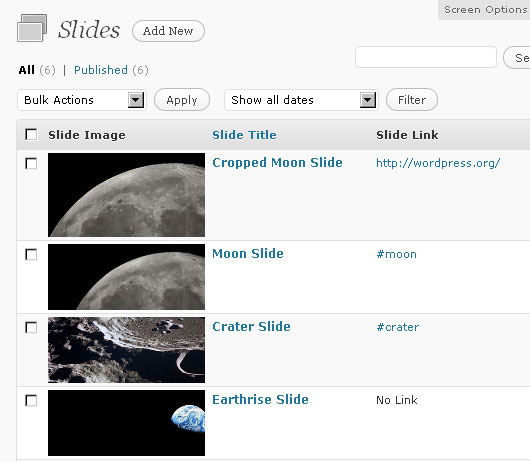Screen dimensions: 530x462
Task: Open the wordpress.org slide link
Action: [x=438, y=163]
